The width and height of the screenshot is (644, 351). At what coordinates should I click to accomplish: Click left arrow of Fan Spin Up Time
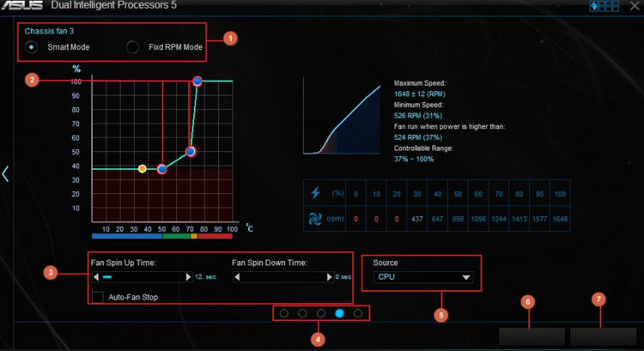point(96,277)
